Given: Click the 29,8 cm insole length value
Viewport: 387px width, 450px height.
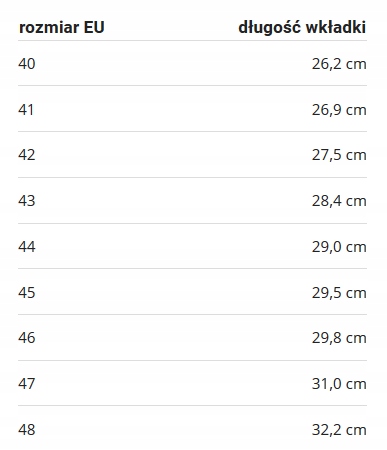Looking at the screenshot, I should coord(339,338).
